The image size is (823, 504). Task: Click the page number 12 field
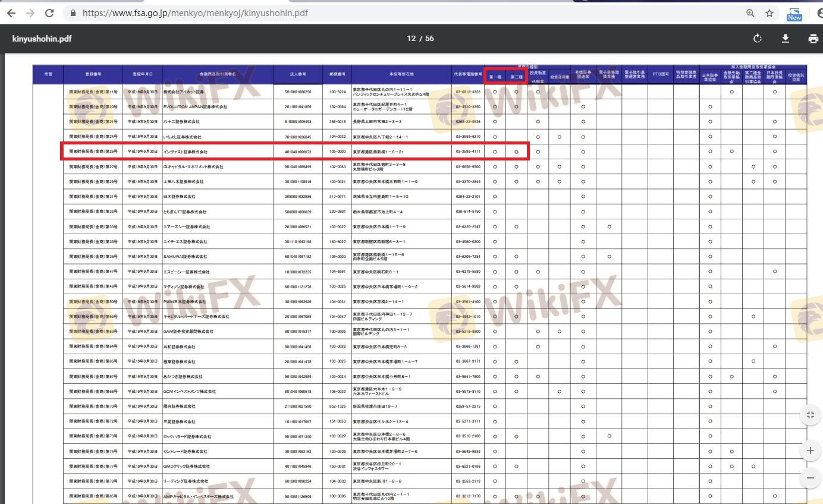click(411, 39)
